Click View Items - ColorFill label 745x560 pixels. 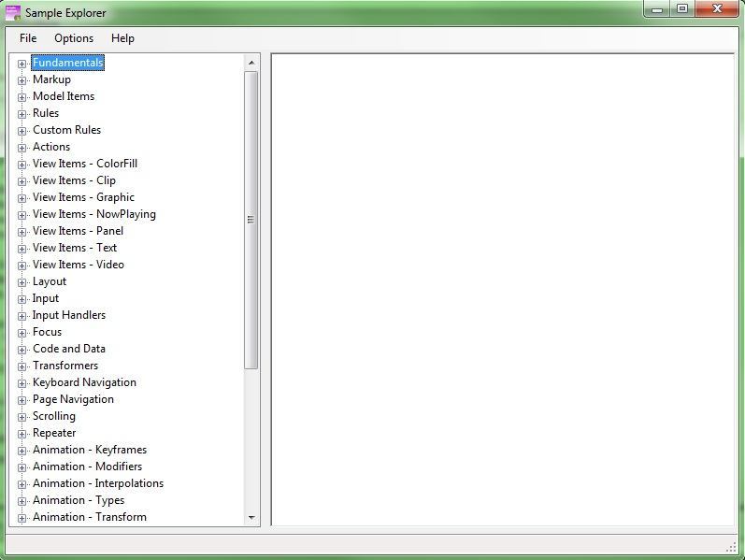click(85, 164)
